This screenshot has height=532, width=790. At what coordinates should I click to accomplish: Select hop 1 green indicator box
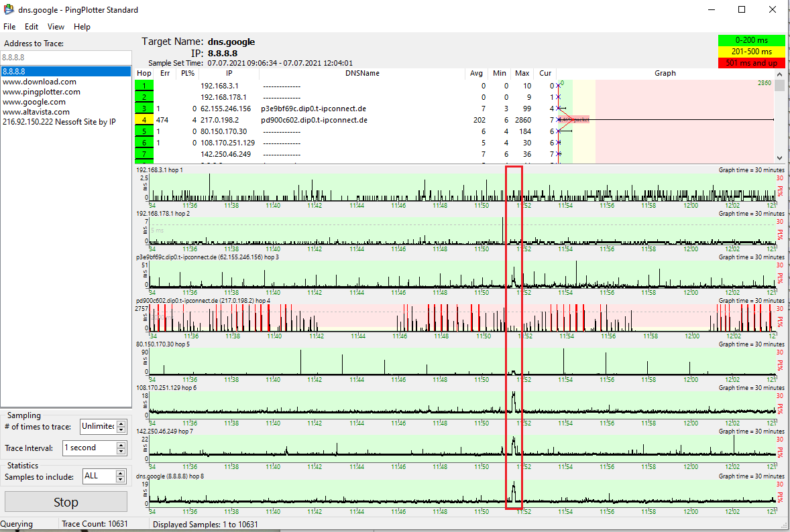pyautogui.click(x=144, y=86)
